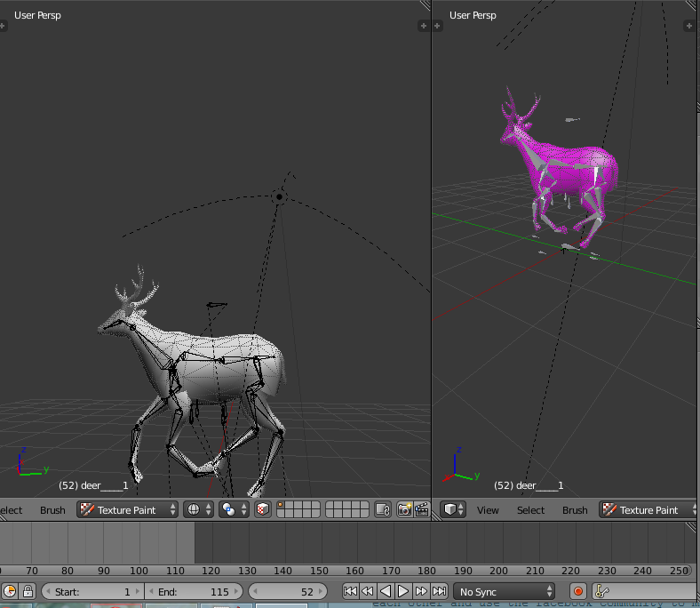Play animation in reverse
700x608 pixels.
386,591
